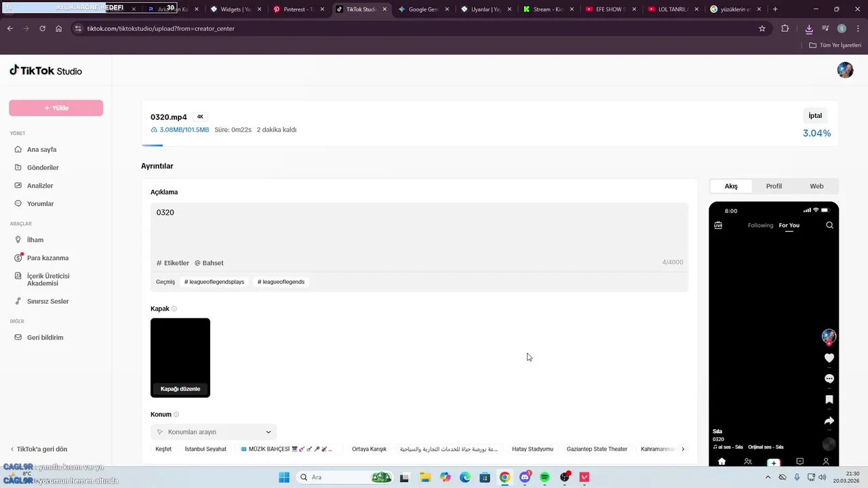
Task: Click the inbox icon in preview bottom bar
Action: (800, 462)
